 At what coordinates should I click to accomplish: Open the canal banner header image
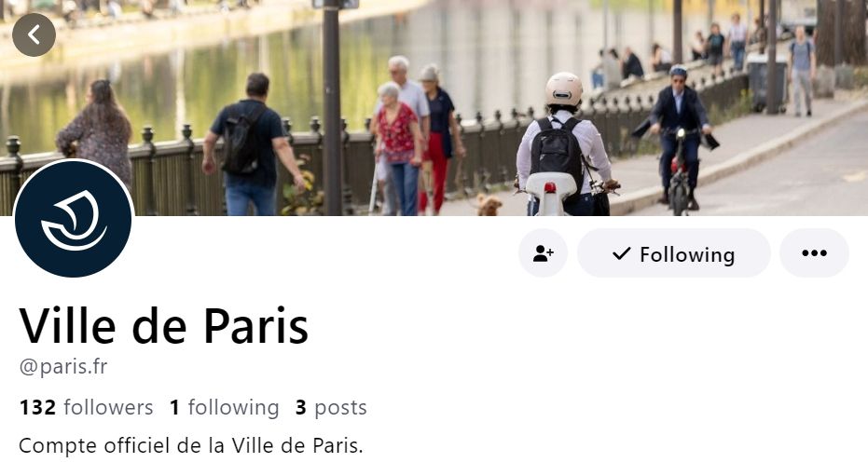[434, 108]
